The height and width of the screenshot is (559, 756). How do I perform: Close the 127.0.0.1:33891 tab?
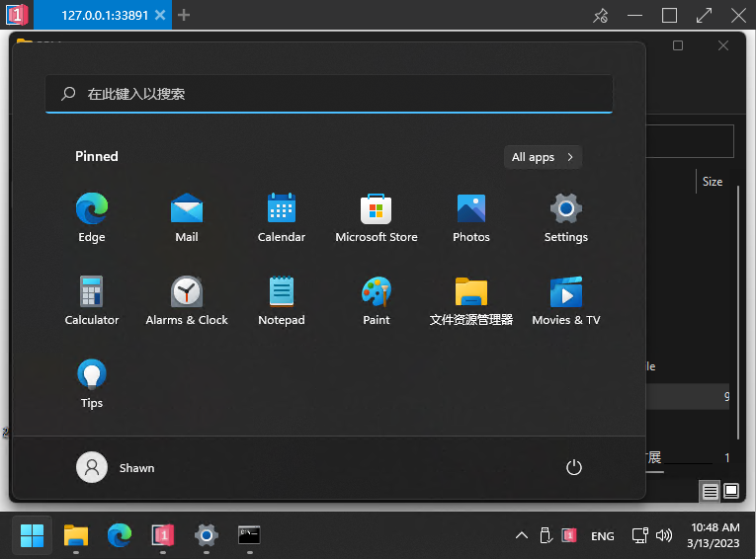pyautogui.click(x=160, y=15)
